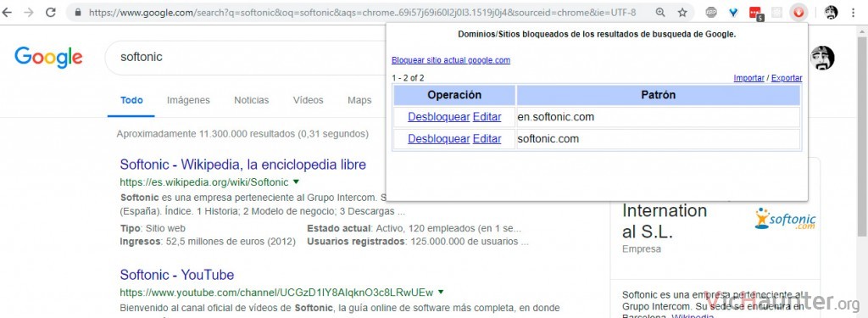Go back to the previous page
This screenshot has height=318, width=868.
coord(7,12)
